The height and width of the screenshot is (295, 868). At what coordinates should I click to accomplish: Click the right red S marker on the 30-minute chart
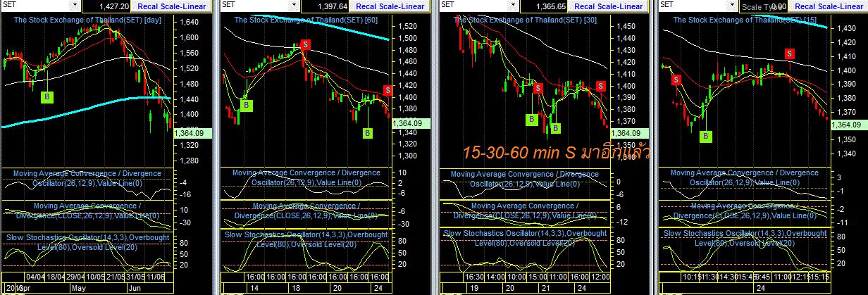(600, 86)
